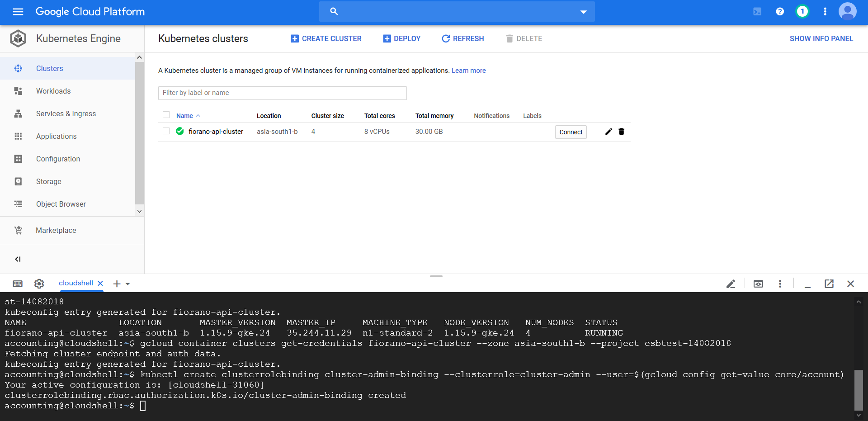The height and width of the screenshot is (421, 868).
Task: Focus the Filter by label or name field
Action: pyautogui.click(x=283, y=93)
